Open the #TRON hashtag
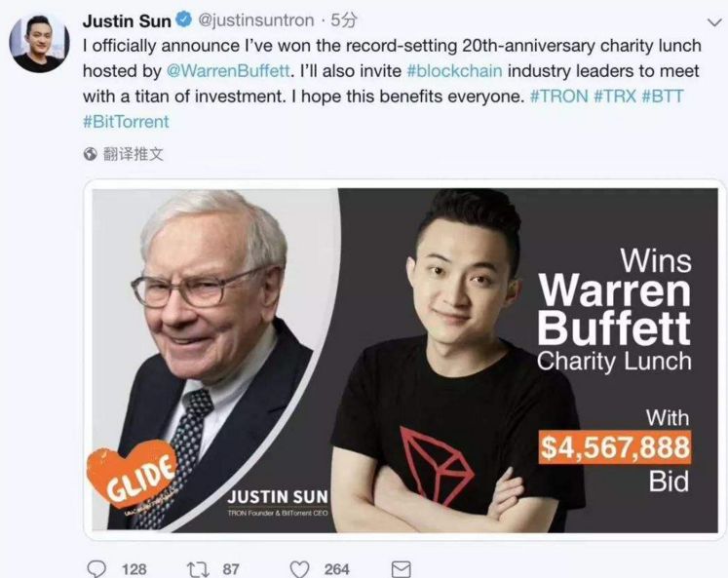The width and height of the screenshot is (728, 578). (x=559, y=96)
